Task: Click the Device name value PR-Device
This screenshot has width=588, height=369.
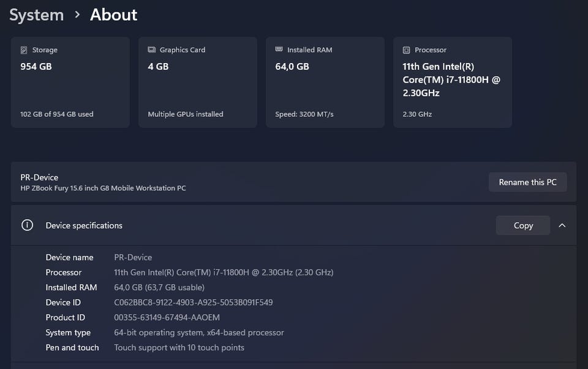Action: click(x=133, y=258)
